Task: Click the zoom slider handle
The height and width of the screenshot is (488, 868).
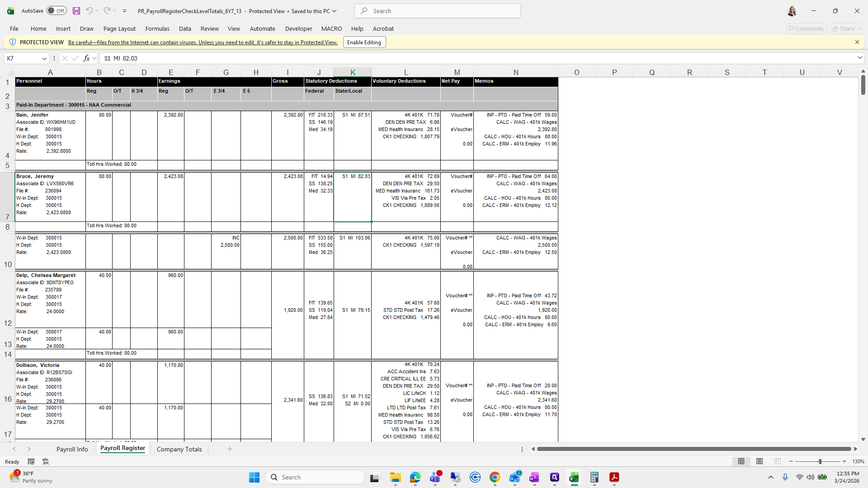Action: (x=820, y=461)
